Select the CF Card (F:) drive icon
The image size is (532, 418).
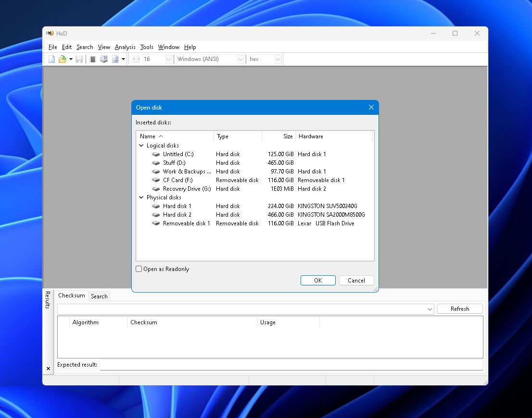(156, 180)
